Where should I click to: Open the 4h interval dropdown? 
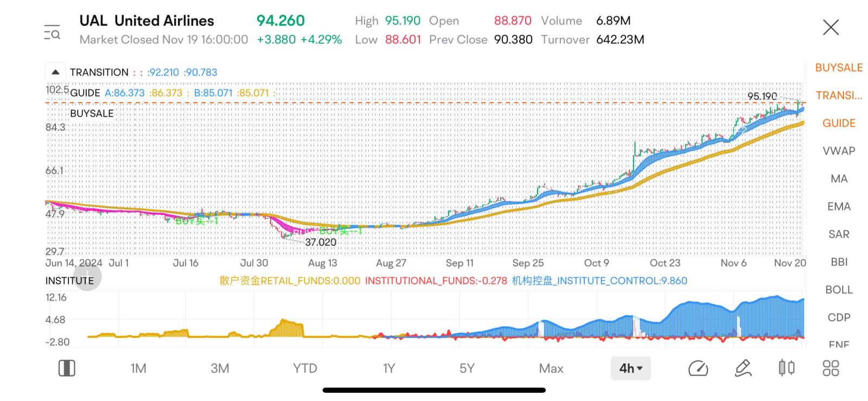pos(630,368)
